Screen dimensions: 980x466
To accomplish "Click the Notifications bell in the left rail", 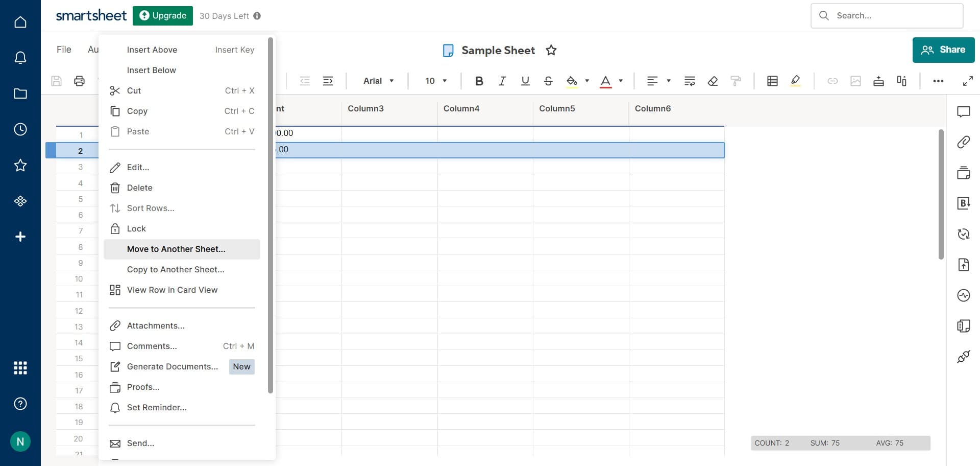I will click(20, 57).
